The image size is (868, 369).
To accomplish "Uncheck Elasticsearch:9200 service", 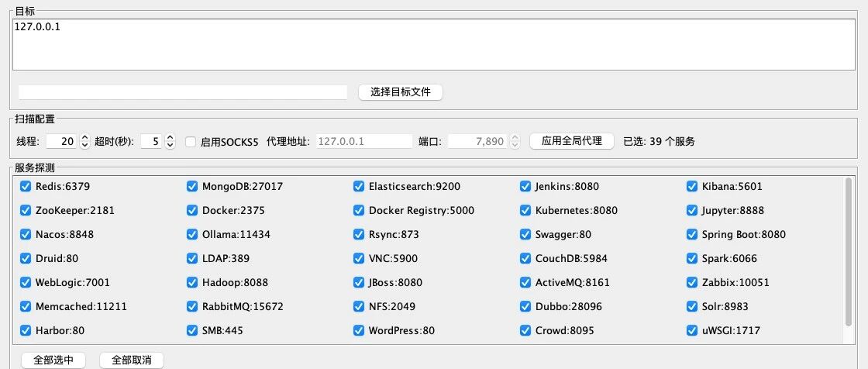I will coord(359,186).
